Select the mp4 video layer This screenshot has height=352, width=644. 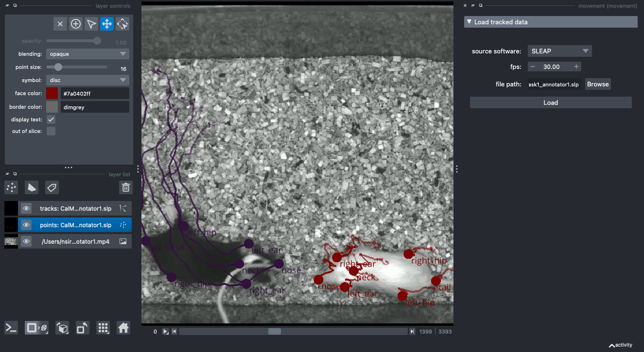(x=76, y=241)
